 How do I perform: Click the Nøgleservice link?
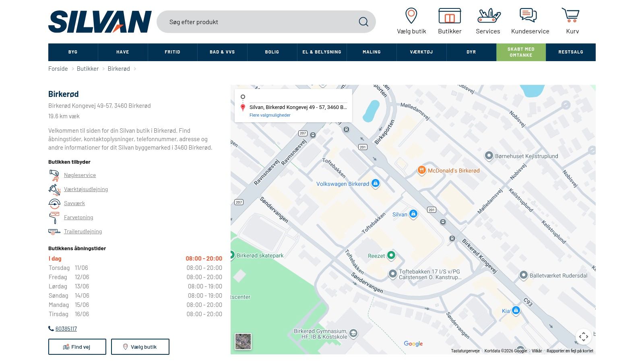coord(80,175)
